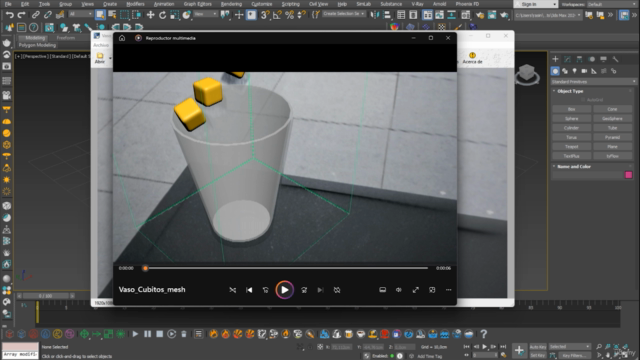Create a Teapot primitive
The image size is (640, 360).
[x=571, y=147]
